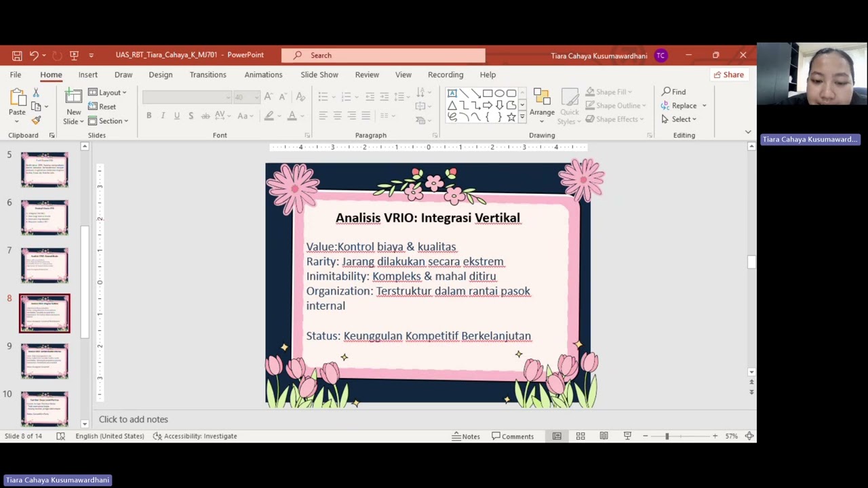Switch to Slide Sorter view
868x488 pixels.
pyautogui.click(x=580, y=436)
